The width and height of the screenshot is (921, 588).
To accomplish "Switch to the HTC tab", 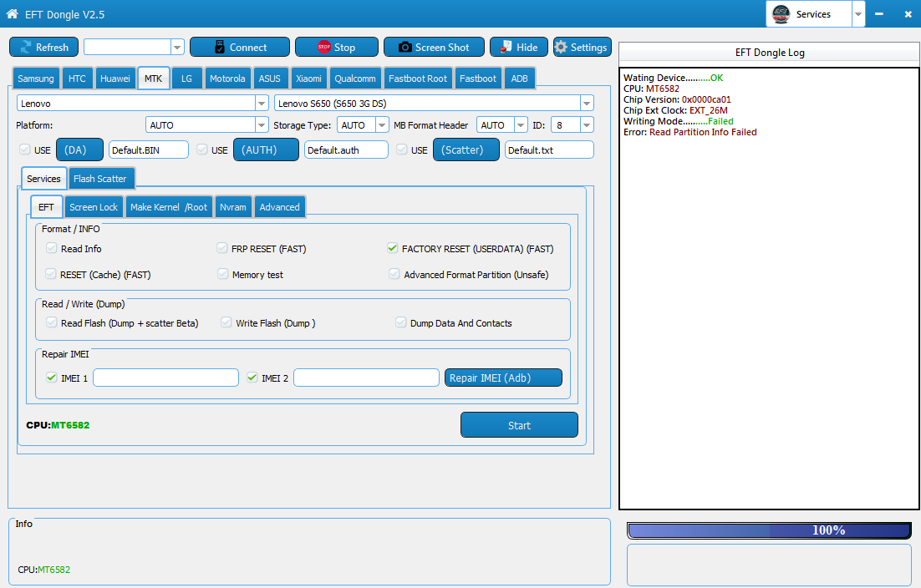I will 77,78.
